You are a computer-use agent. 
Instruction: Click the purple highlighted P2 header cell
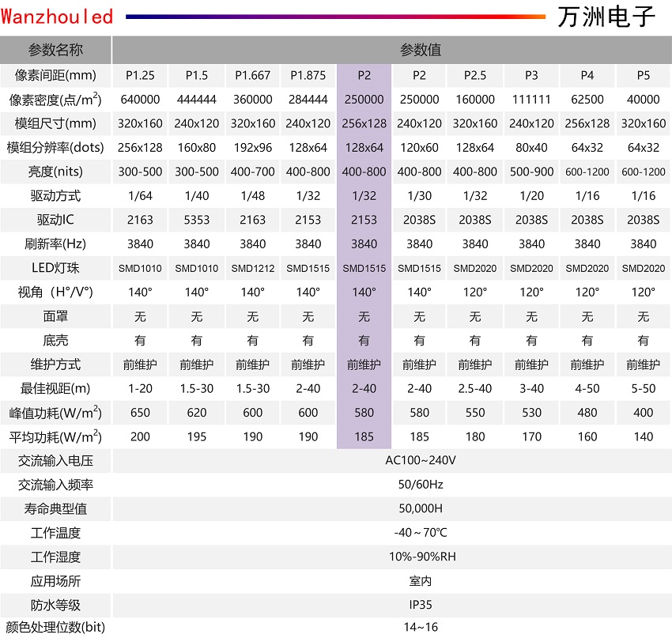(364, 75)
